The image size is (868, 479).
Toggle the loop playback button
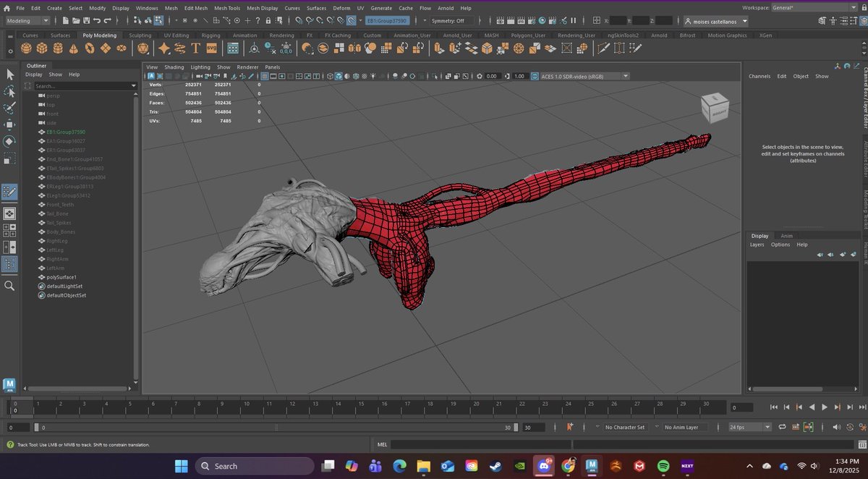click(x=783, y=428)
